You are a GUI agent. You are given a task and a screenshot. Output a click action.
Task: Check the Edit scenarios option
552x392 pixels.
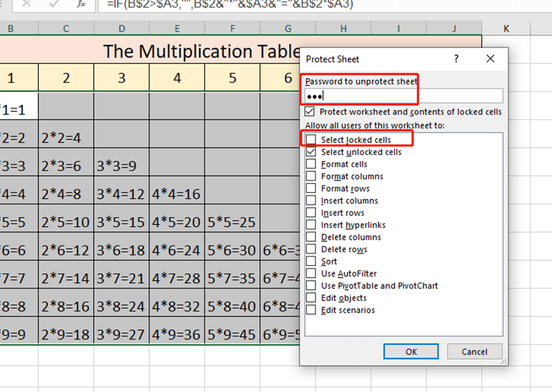pos(311,310)
